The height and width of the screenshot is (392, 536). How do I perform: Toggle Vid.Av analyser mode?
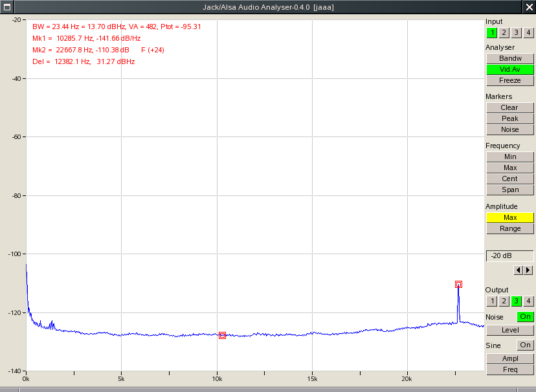[x=509, y=69]
